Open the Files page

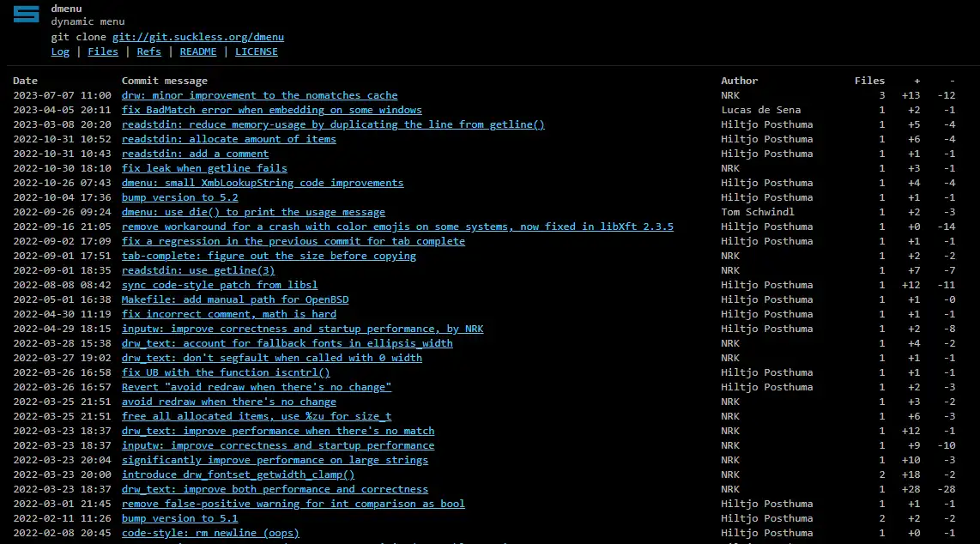click(102, 51)
